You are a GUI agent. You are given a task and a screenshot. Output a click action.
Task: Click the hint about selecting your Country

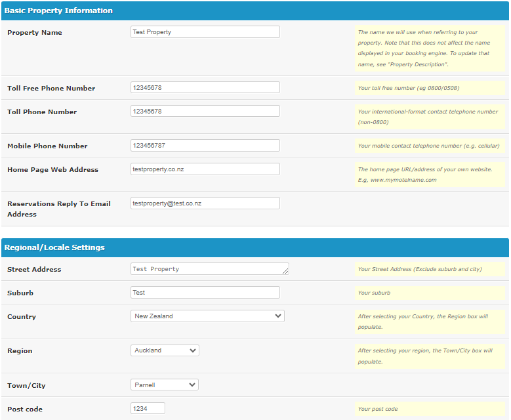tap(430, 322)
